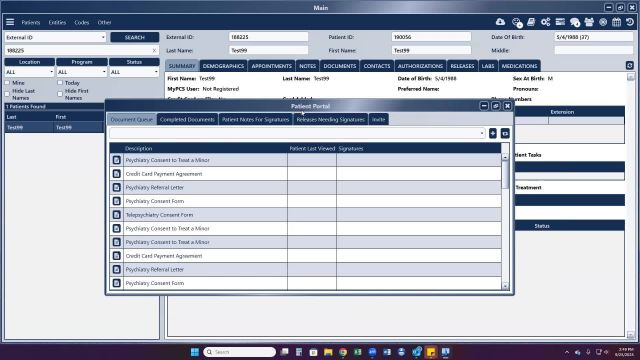Click the refresh icon beside the Medications tab
This screenshot has width=640, height=360.
click(629, 65)
